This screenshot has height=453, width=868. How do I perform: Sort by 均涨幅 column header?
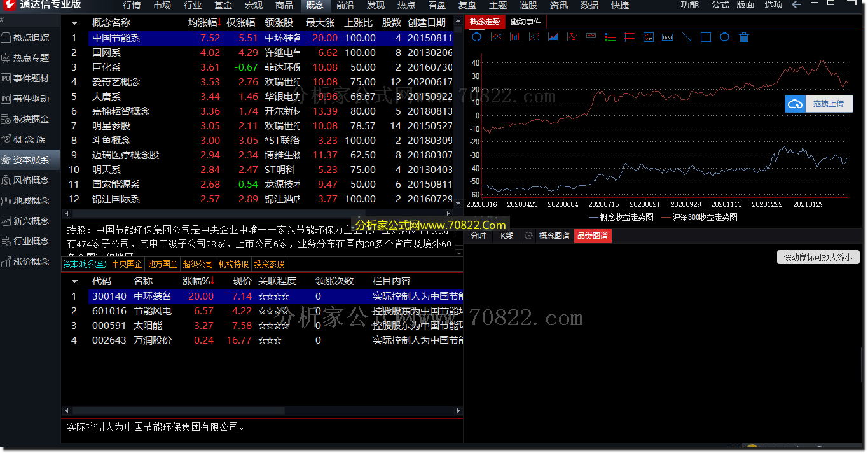203,22
